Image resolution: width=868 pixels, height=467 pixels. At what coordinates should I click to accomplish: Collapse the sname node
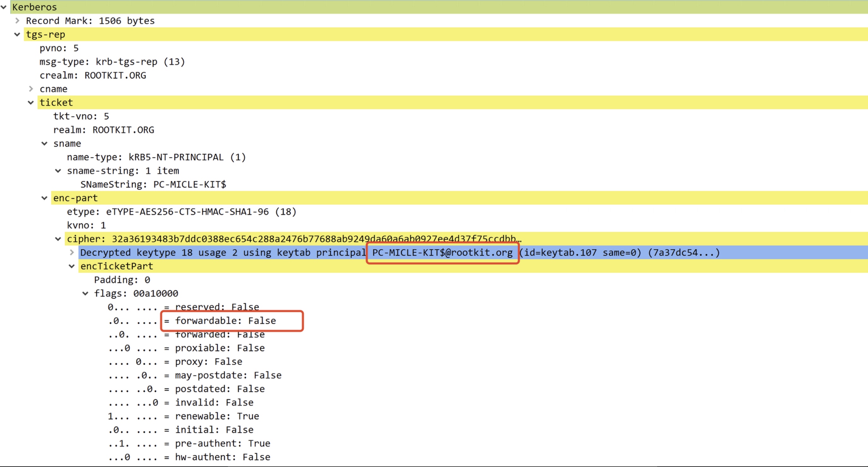tap(45, 144)
